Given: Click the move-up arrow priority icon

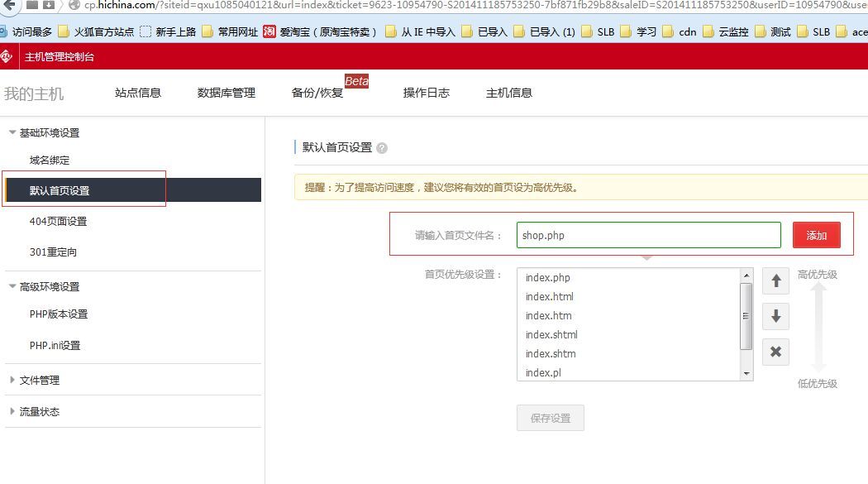Looking at the screenshot, I should 775,281.
